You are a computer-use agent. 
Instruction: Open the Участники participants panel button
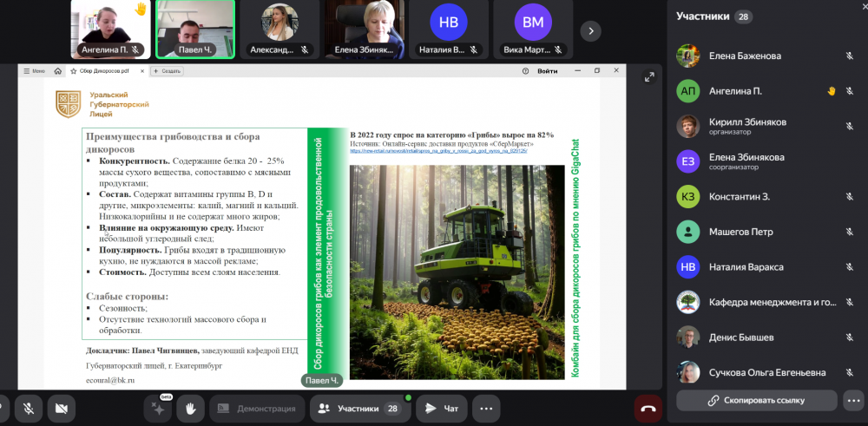359,408
